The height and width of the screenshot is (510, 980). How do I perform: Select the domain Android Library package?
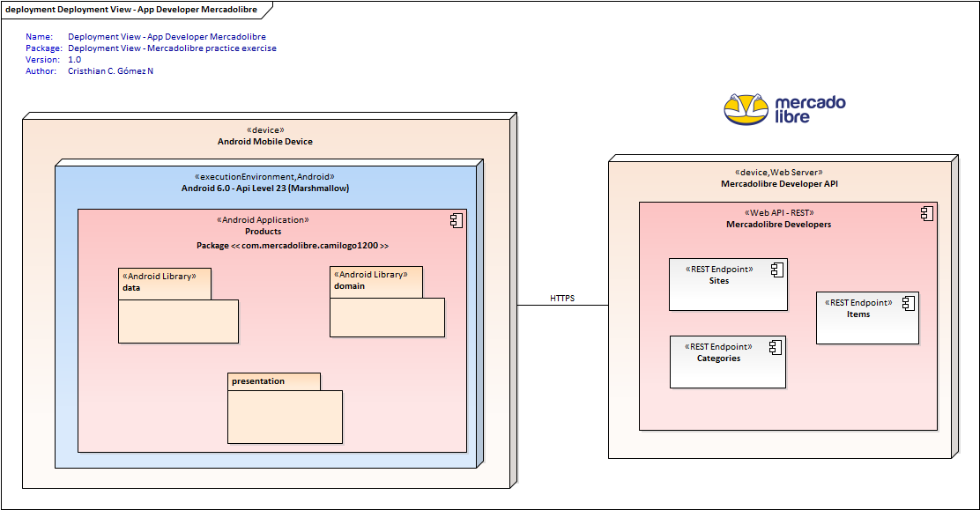(387, 302)
